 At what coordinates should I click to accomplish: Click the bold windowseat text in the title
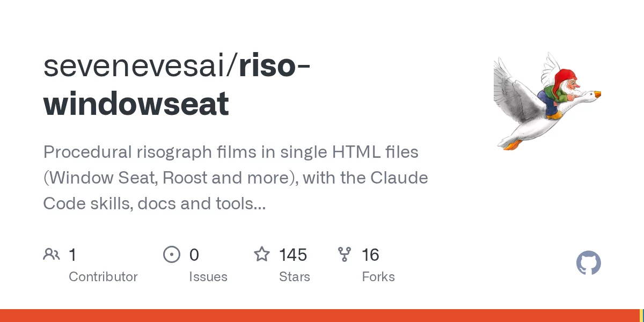click(136, 104)
